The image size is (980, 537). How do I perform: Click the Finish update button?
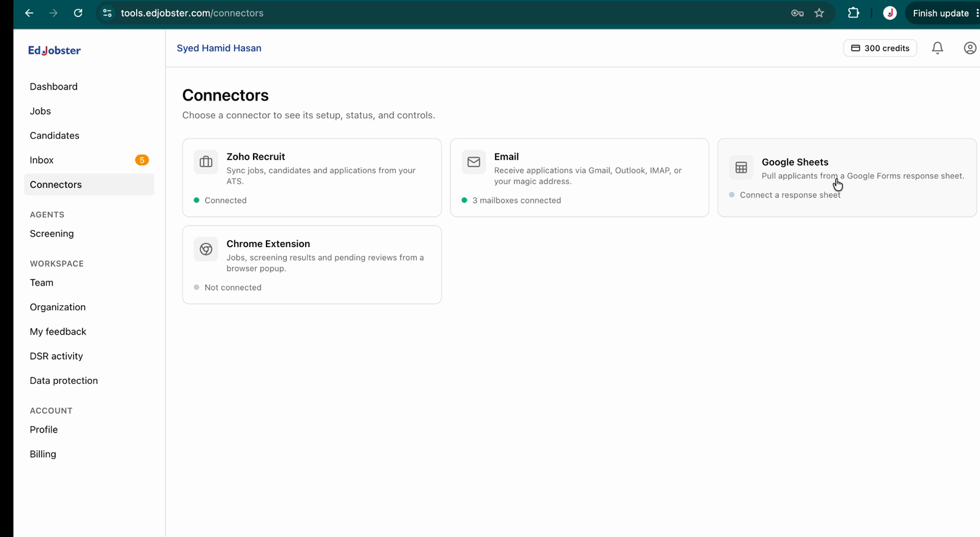pos(941,13)
